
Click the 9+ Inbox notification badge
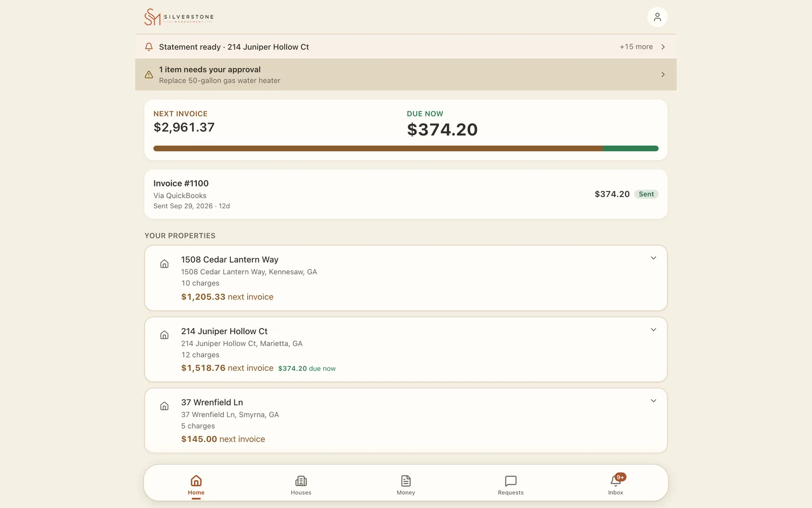pos(620,478)
